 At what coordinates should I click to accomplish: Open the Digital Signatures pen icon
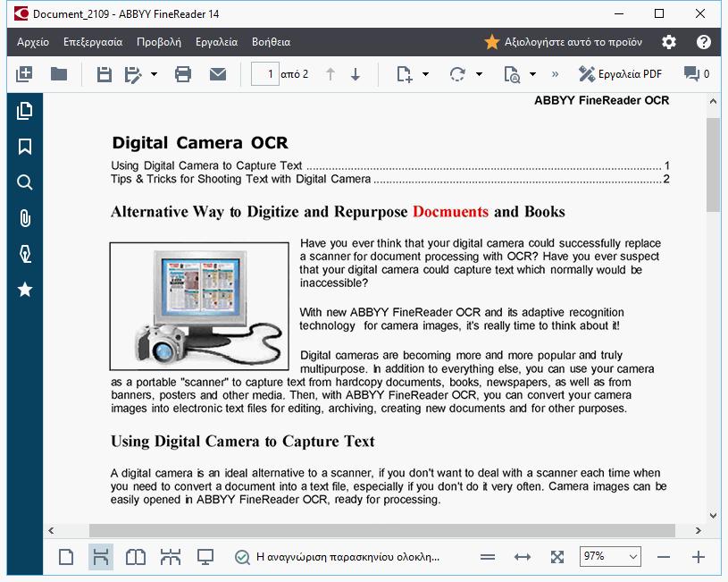[25, 254]
